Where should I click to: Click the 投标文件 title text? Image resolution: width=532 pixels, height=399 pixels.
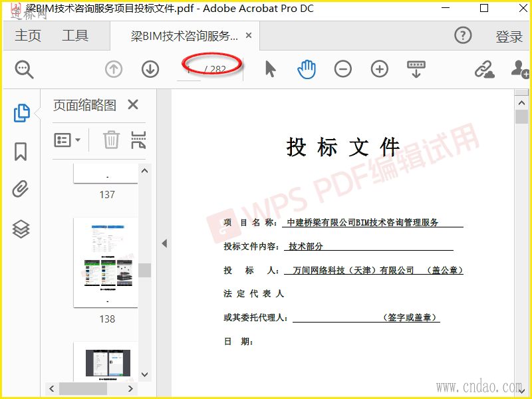343,147
